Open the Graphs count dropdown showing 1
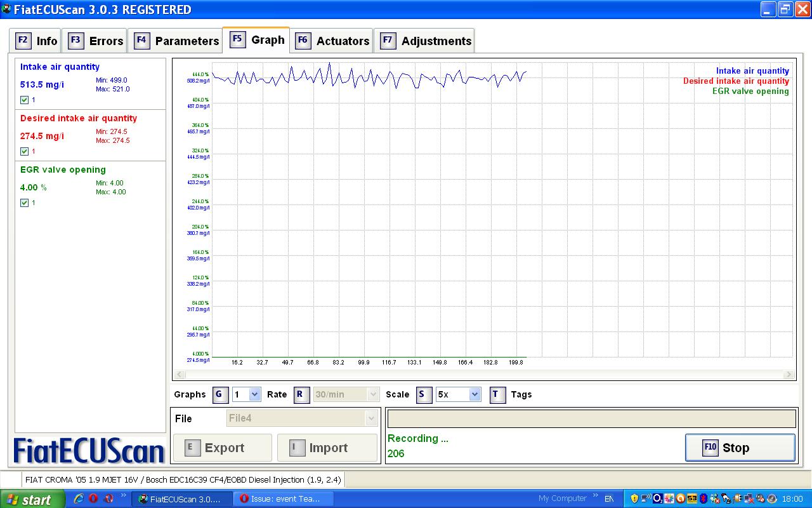 point(246,394)
